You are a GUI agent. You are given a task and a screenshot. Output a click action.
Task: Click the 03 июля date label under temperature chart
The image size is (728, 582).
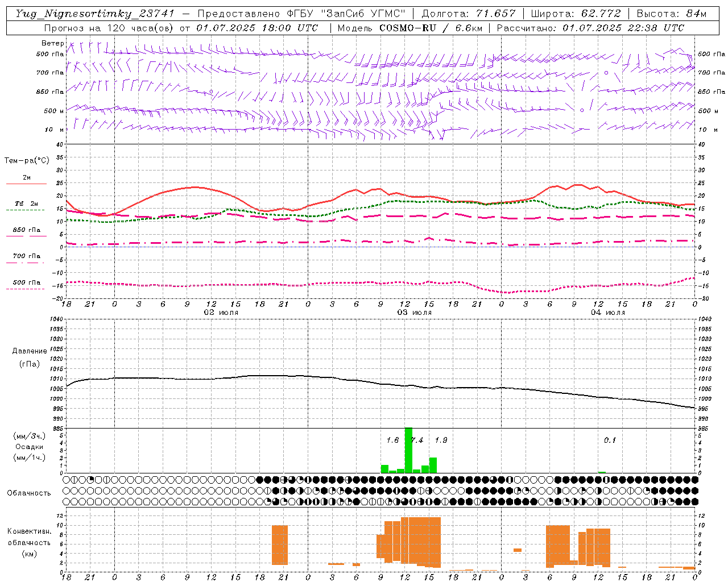tap(415, 313)
